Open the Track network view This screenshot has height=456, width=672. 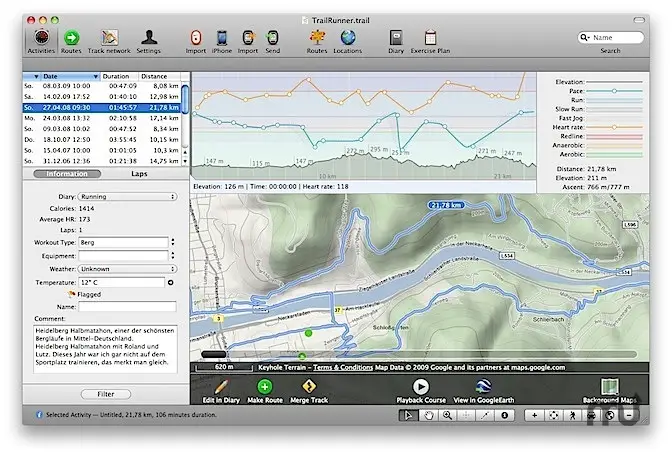109,42
